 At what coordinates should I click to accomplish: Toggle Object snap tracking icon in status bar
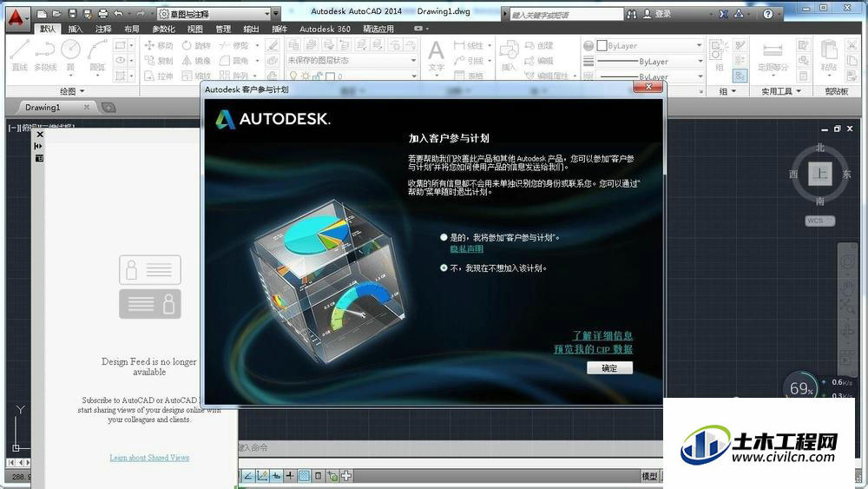pos(262,476)
